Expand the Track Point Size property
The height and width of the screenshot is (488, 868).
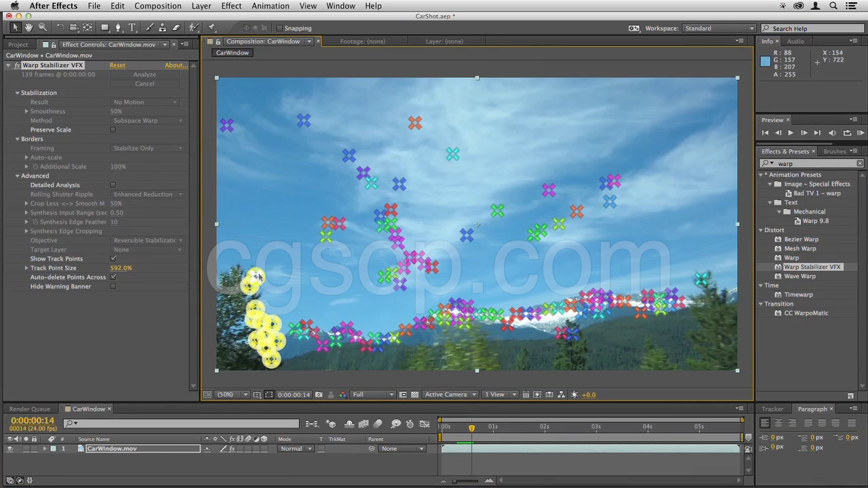click(26, 268)
